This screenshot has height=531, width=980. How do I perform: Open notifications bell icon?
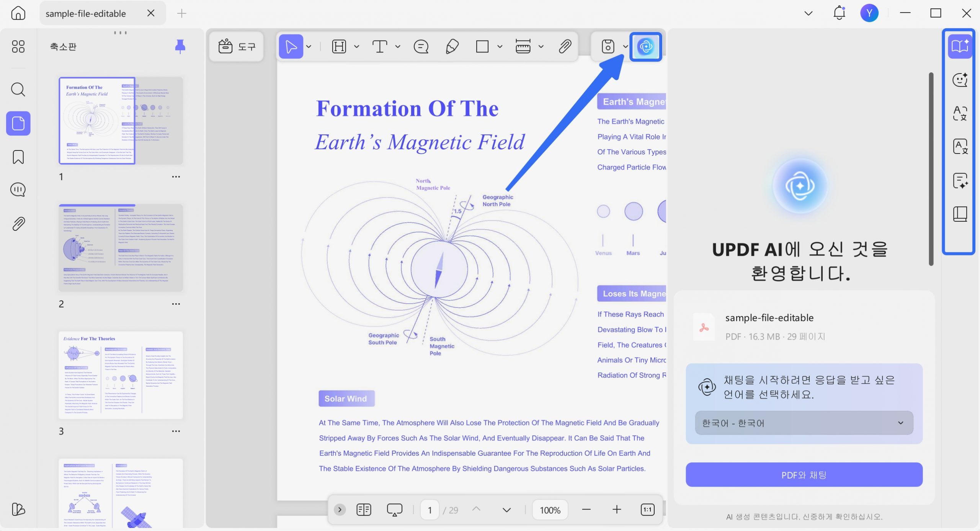click(x=839, y=13)
